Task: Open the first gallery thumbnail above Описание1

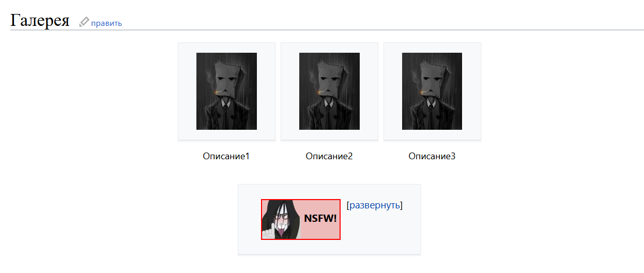Action: pyautogui.click(x=226, y=91)
